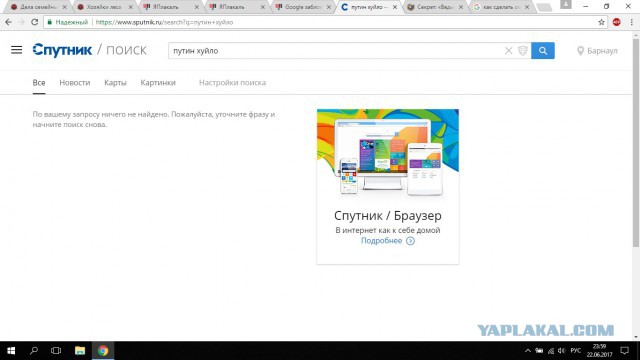Open the hamburger menu next to Спутник logo
The image size is (640, 360).
point(16,50)
